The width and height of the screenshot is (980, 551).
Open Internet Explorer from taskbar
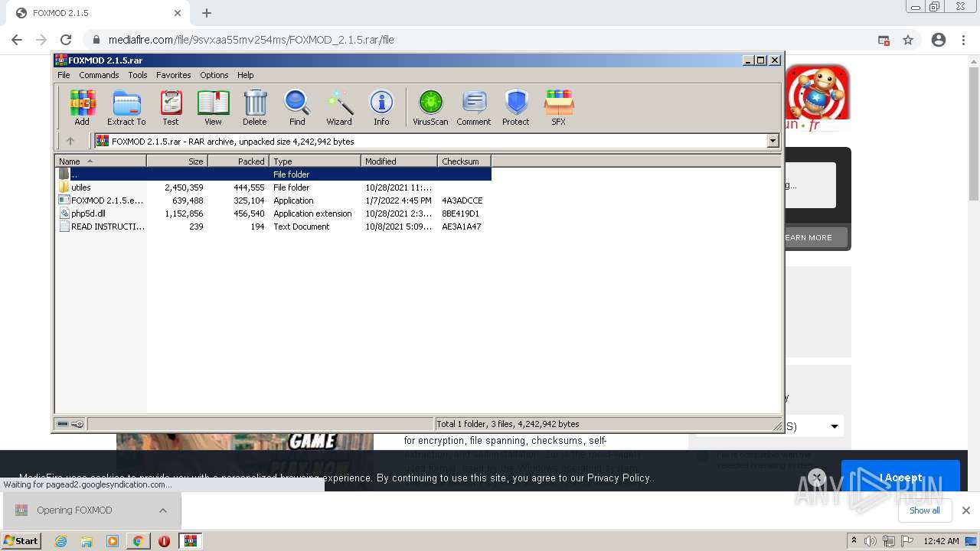[x=61, y=541]
